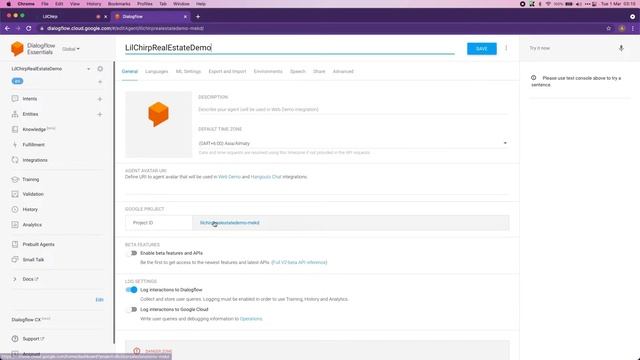640x360 pixels.
Task: Click the Try it now text field
Action: (x=571, y=48)
